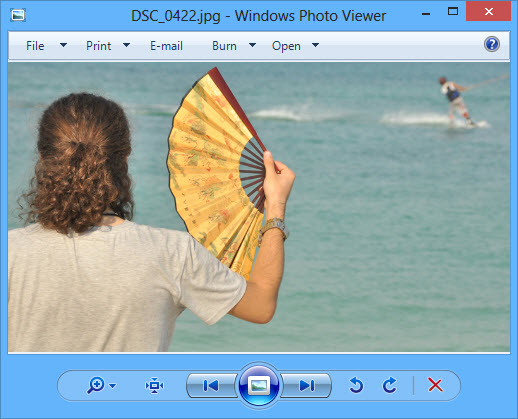Open the zoom magnifier control

96,385
